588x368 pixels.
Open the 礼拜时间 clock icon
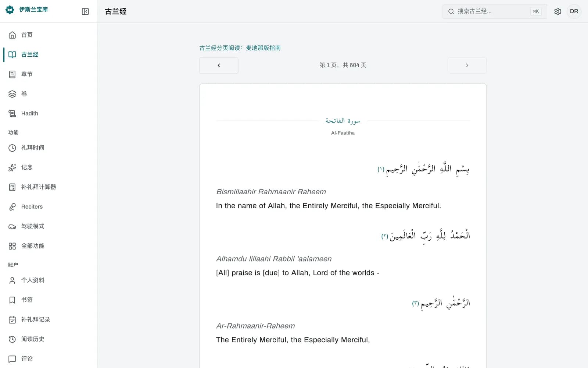click(12, 148)
